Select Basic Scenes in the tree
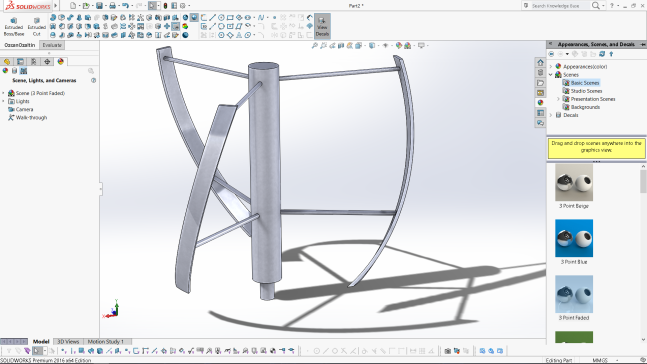 (585, 83)
